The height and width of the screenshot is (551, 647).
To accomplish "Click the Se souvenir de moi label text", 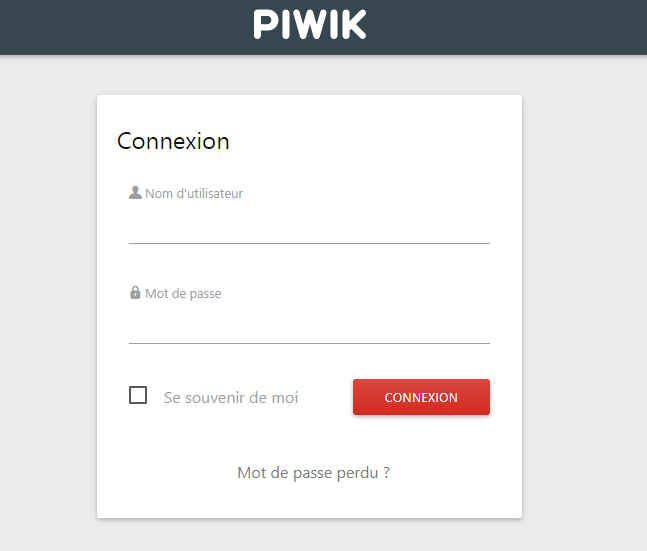I will click(x=231, y=397).
